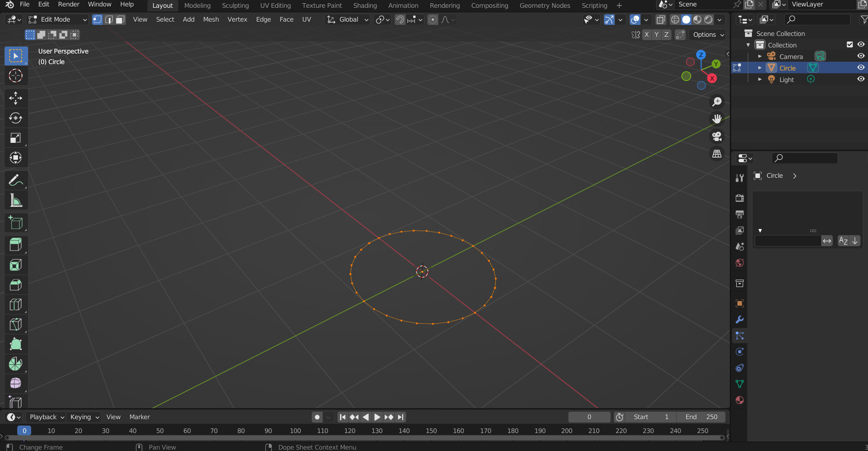868x451 pixels.
Task: Expand the Light tree item
Action: point(760,79)
